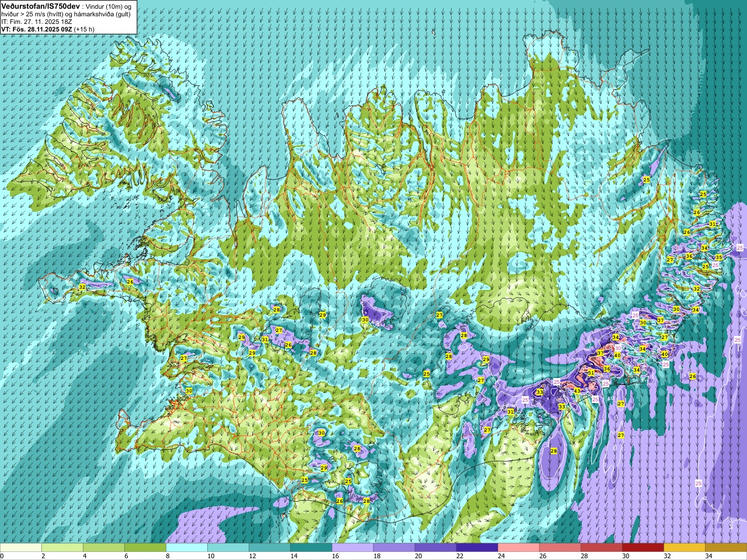Select the 18–20 m/s purple legend swatch

point(394,548)
